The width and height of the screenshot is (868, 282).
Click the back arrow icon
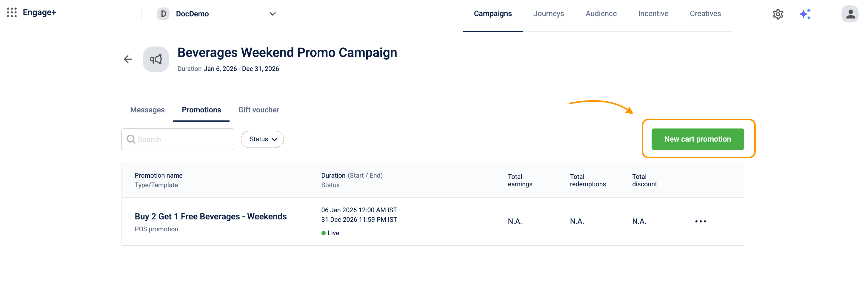pos(128,60)
